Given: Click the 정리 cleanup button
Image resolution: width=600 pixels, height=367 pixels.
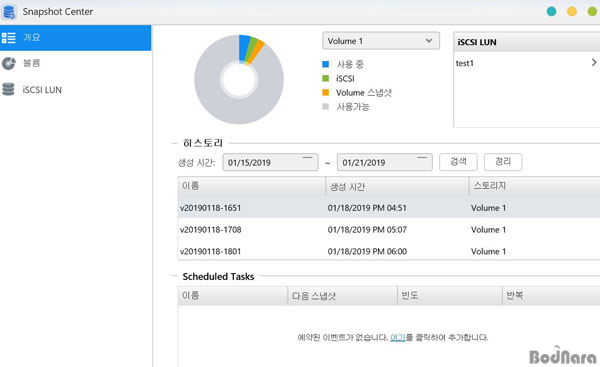Looking at the screenshot, I should [503, 162].
